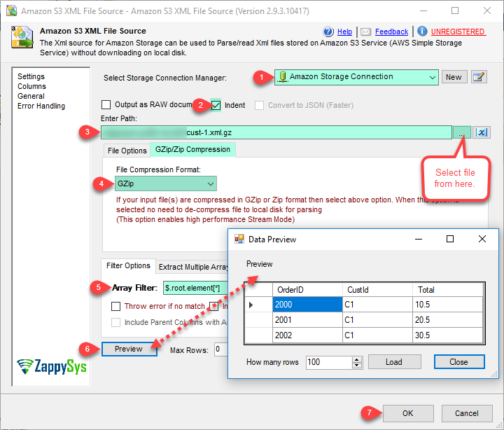Click the title bar application icon
Screen dimensions: 504x430
[x=12, y=11]
